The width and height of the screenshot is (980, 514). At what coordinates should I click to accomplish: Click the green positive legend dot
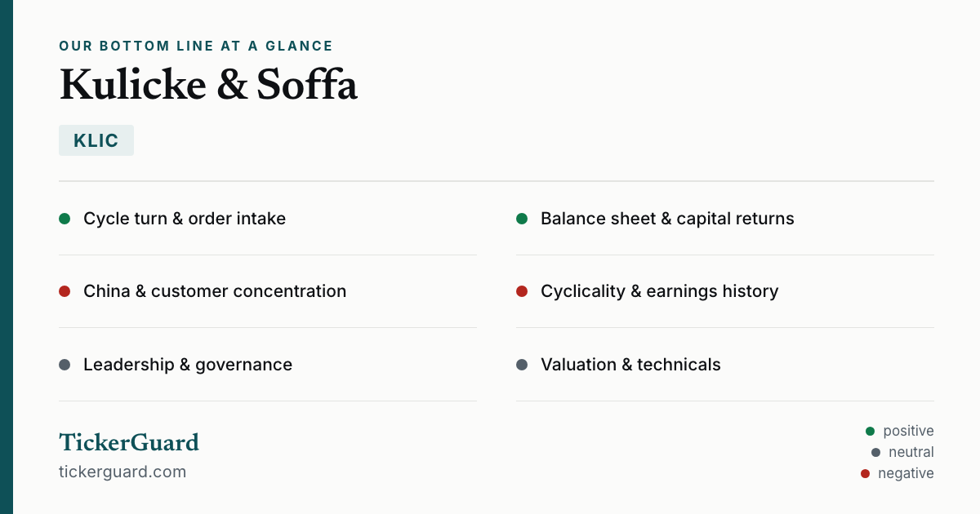(870, 431)
